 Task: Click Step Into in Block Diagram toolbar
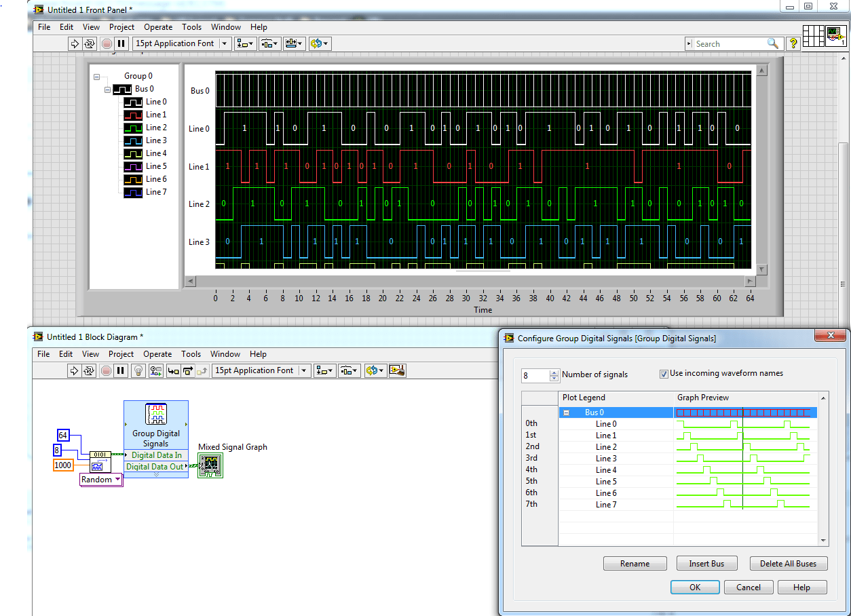click(x=173, y=370)
